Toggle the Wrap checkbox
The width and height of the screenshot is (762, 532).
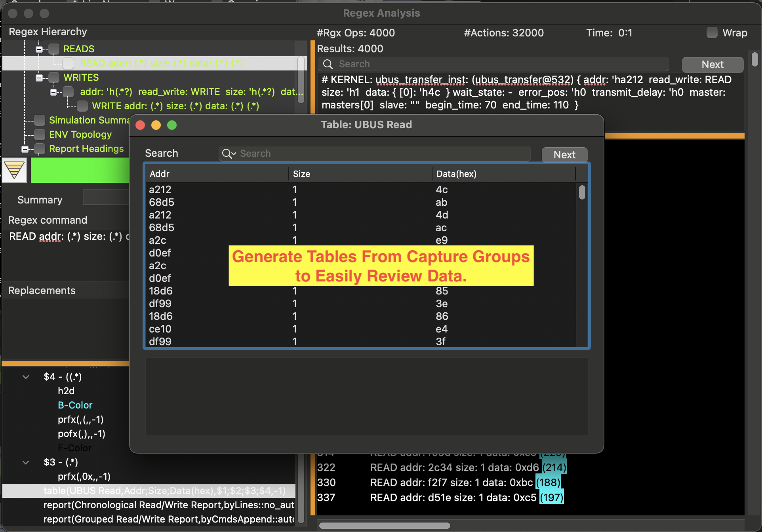pyautogui.click(x=712, y=33)
